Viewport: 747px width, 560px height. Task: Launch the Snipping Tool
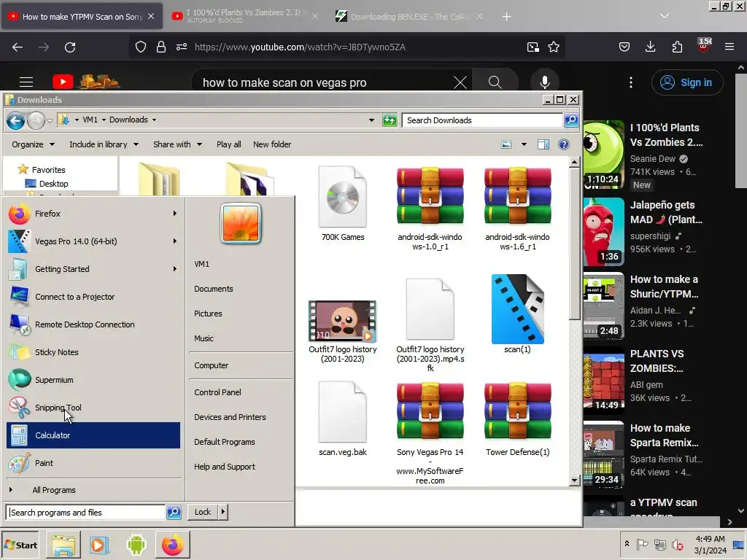tap(93, 408)
